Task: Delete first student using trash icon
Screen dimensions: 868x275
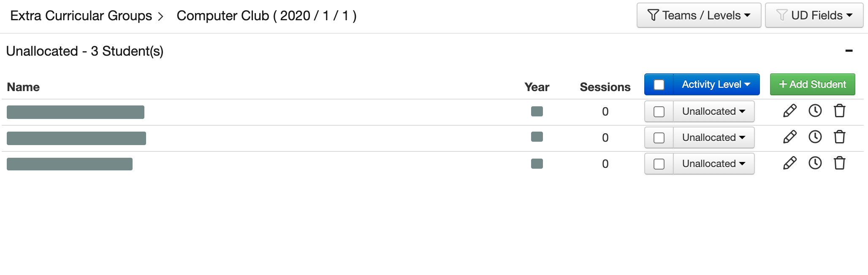Action: click(x=839, y=111)
